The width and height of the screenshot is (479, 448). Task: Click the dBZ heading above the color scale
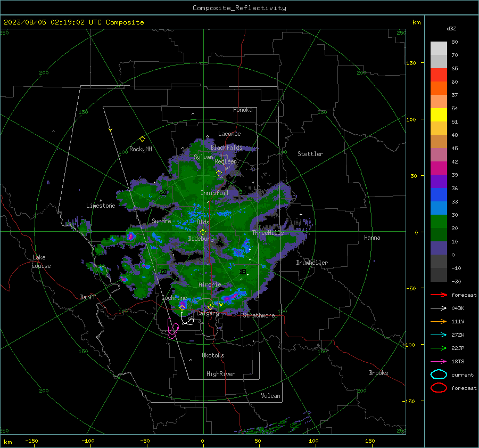[x=451, y=29]
